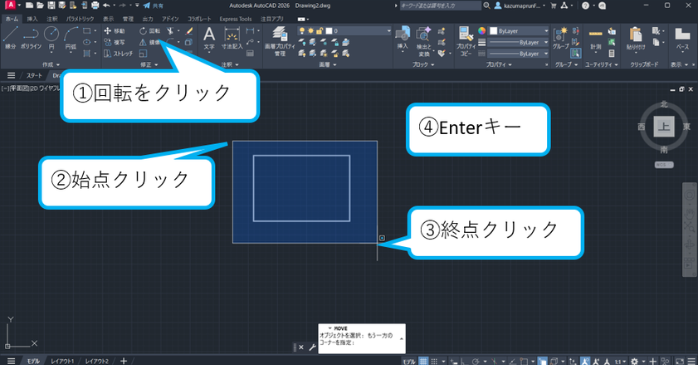Click the command line customize wrench icon

pos(312,347)
